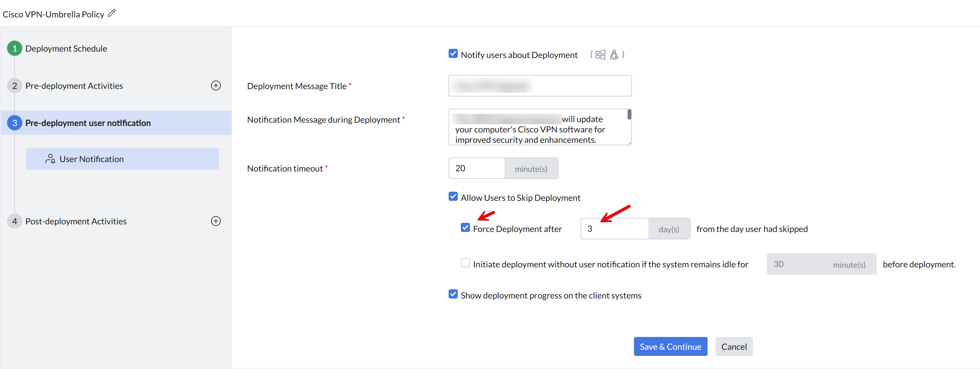The image size is (980, 380).
Task: Open the Deployment Schedule step
Action: click(x=66, y=49)
